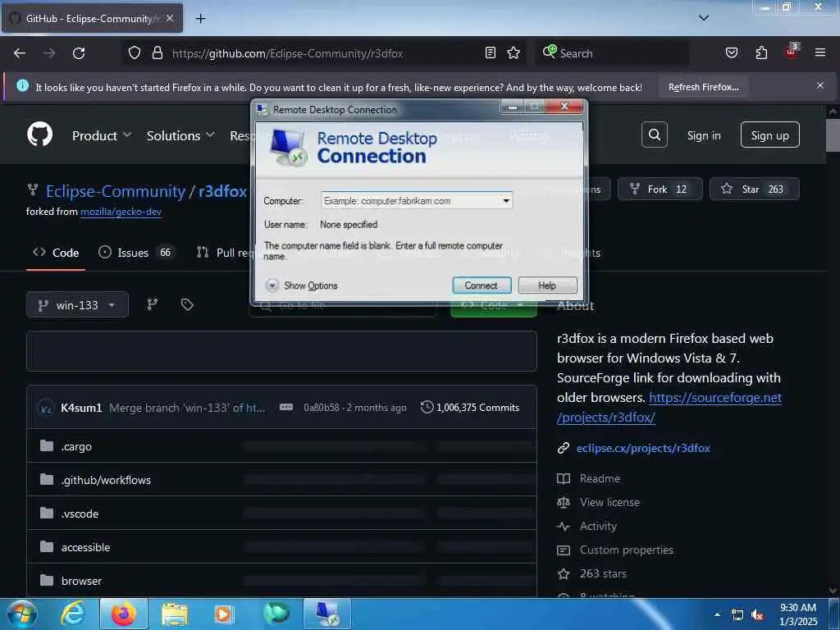840x630 pixels.
Task: Open the Computer dropdown arrow
Action: coord(505,201)
